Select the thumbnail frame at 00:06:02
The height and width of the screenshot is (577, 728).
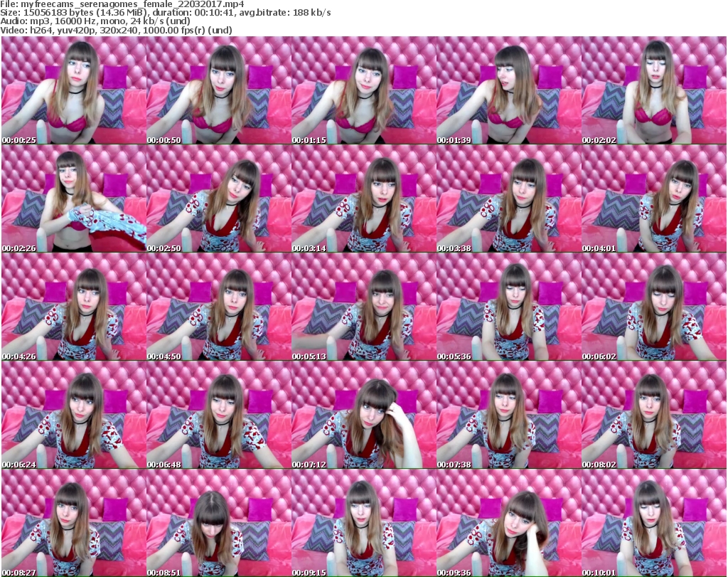coord(654,307)
